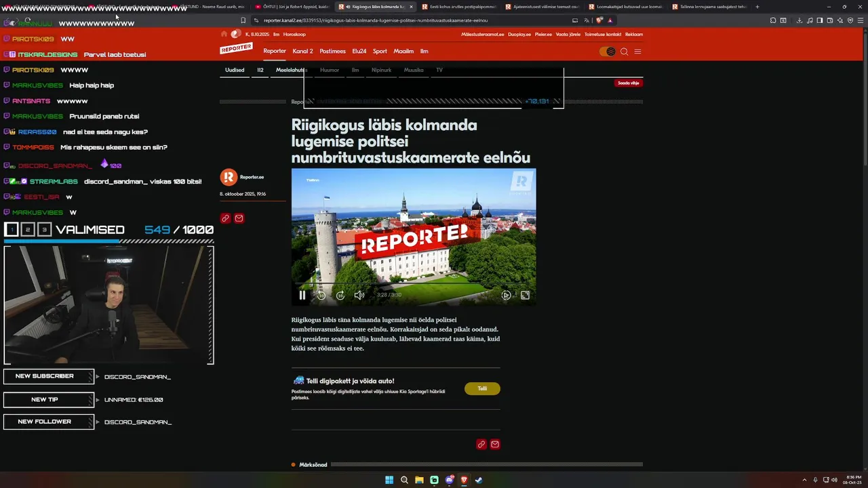The height and width of the screenshot is (488, 868).
Task: Click the yellow Telli button
Action: click(482, 388)
